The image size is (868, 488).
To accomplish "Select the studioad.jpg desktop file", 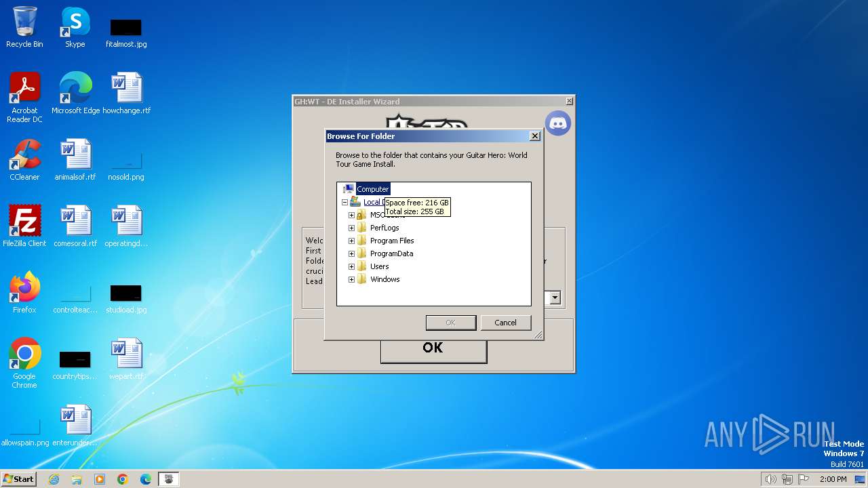I will (x=126, y=298).
